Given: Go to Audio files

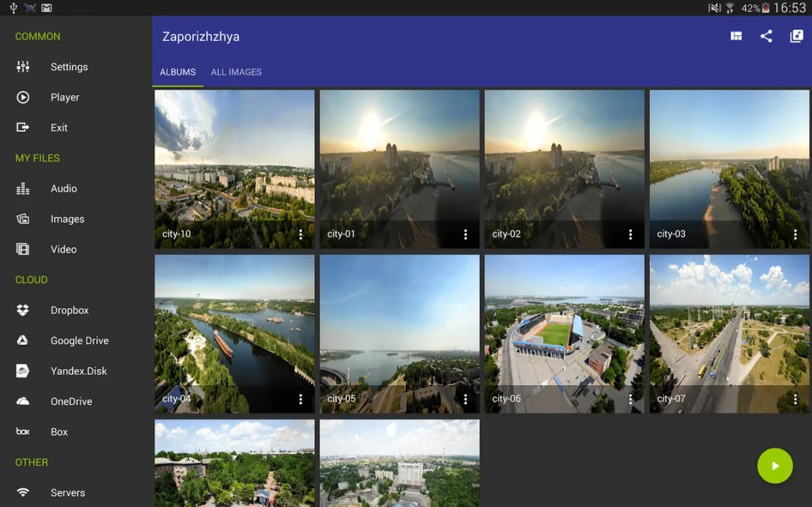Looking at the screenshot, I should tap(63, 188).
